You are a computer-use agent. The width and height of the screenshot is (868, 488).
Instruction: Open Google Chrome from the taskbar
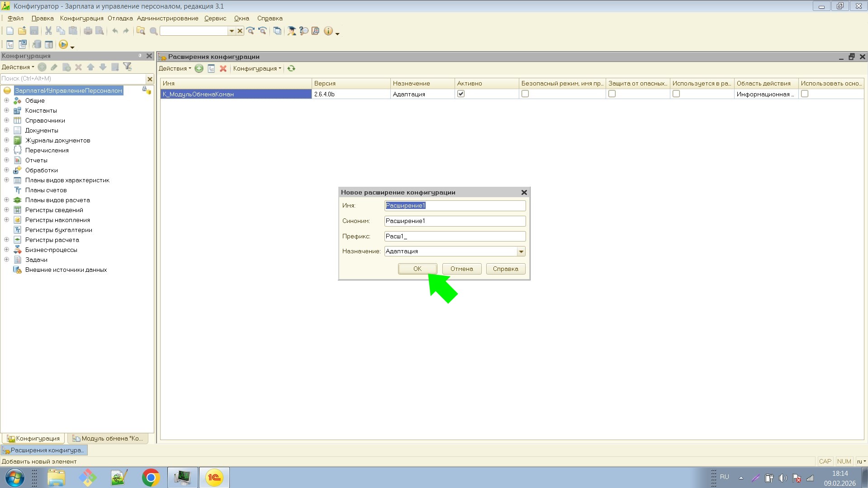[x=151, y=478]
